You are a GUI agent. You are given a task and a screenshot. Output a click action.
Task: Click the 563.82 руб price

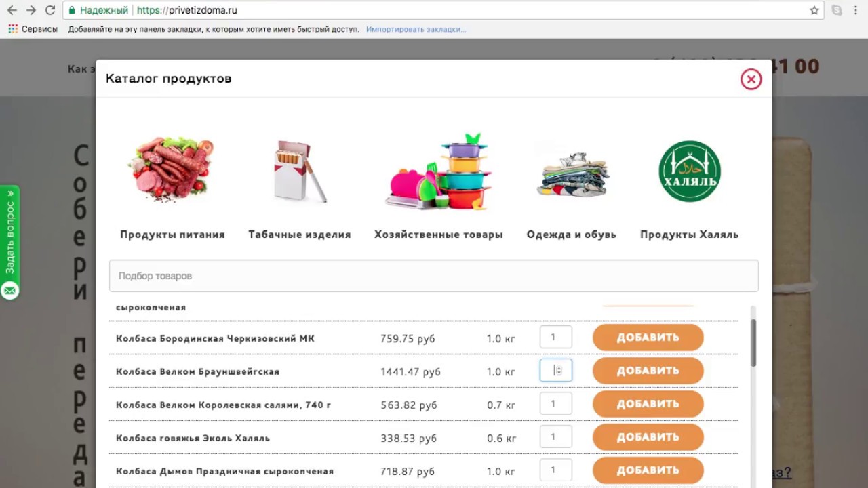point(409,405)
